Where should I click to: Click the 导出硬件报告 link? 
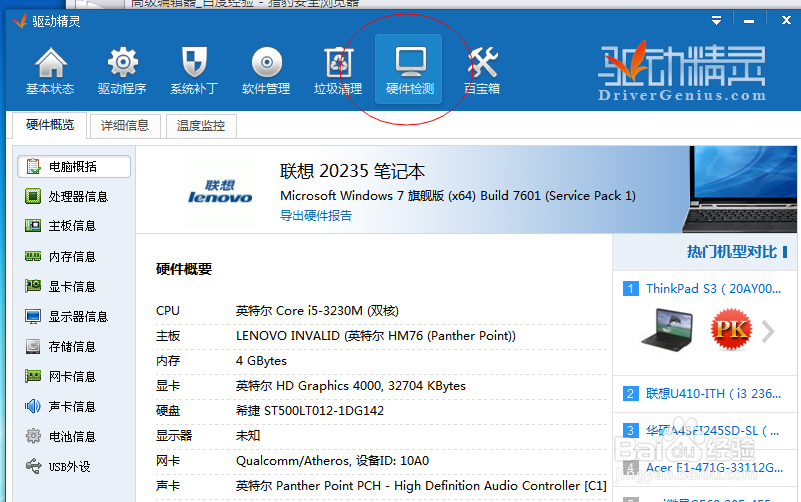coord(316,216)
